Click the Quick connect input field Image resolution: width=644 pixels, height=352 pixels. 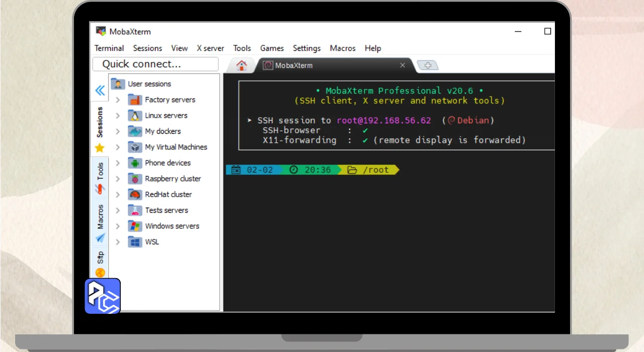[155, 64]
